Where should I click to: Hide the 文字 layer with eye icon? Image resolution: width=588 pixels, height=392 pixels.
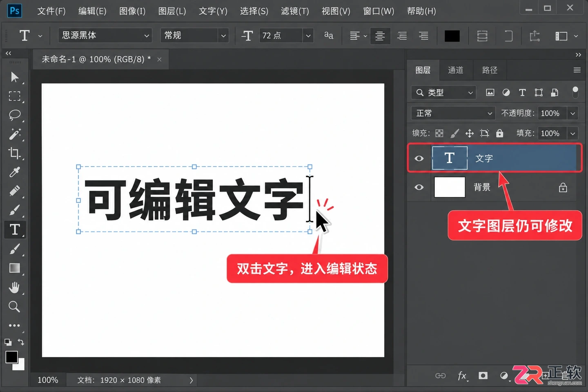(x=419, y=158)
